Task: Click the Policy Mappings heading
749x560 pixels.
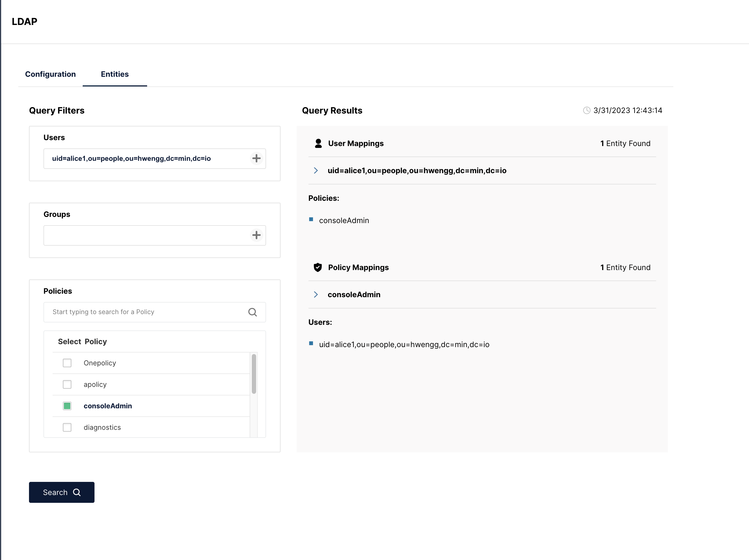Action: 358,267
